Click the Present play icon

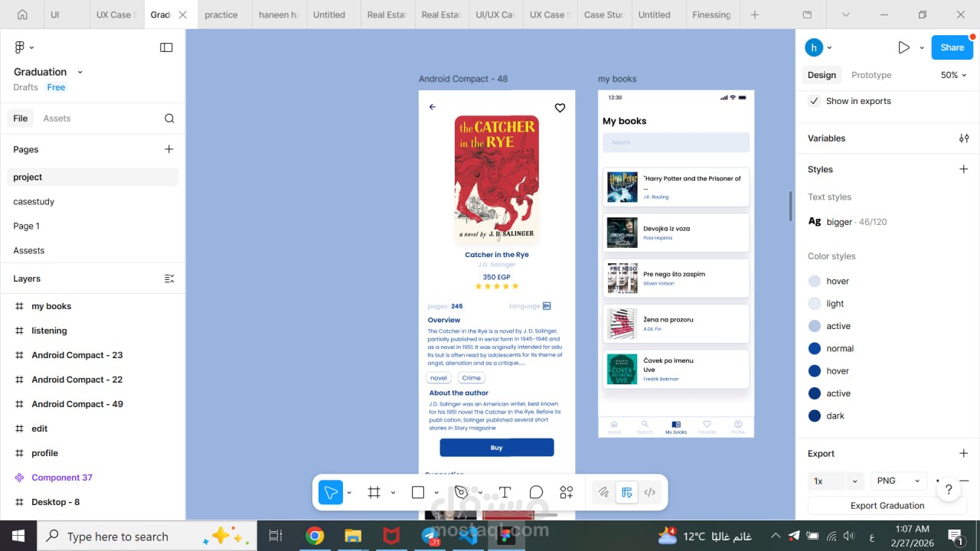903,47
